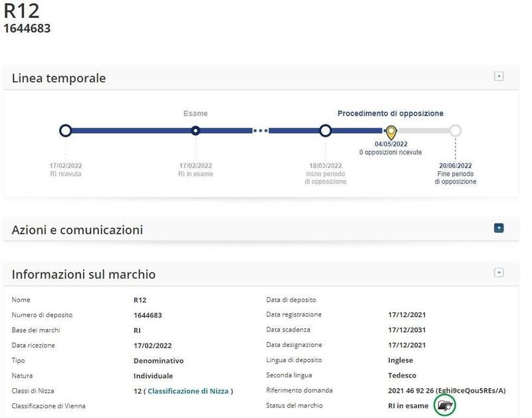This screenshot has height=418, width=532.
Task: Click the Informazioni sul marchio section heading
Action: coord(84,274)
